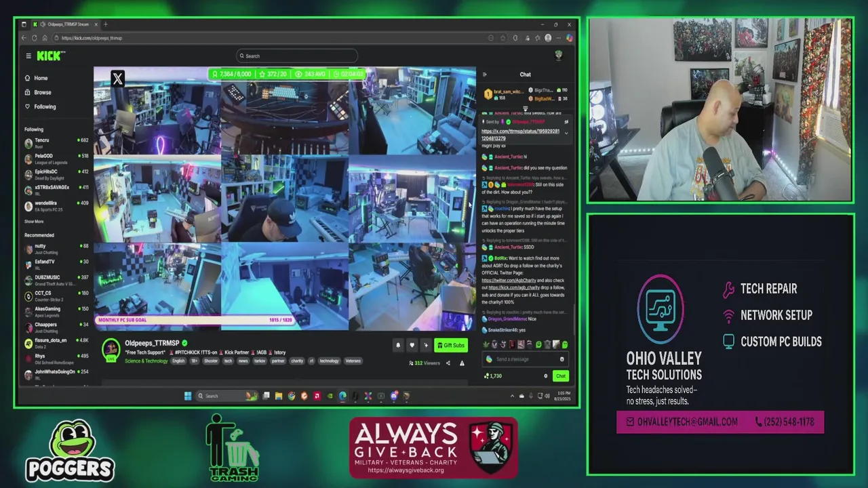Open Tencru channel in Following list

(x=57, y=142)
